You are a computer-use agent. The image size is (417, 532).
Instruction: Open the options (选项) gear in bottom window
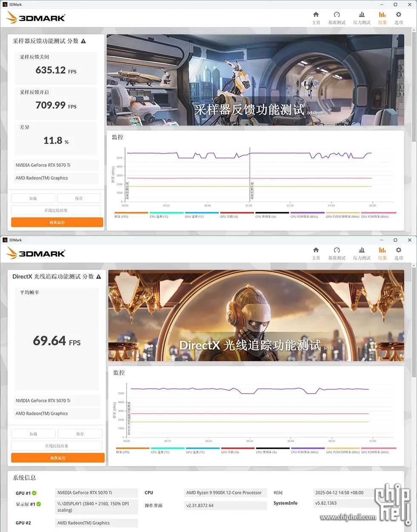[x=399, y=250]
